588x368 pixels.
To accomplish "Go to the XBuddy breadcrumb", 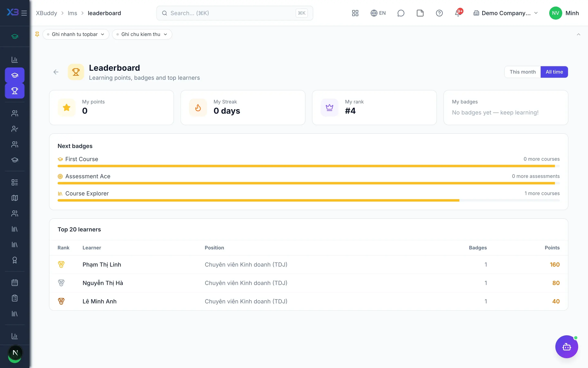I will pyautogui.click(x=47, y=13).
